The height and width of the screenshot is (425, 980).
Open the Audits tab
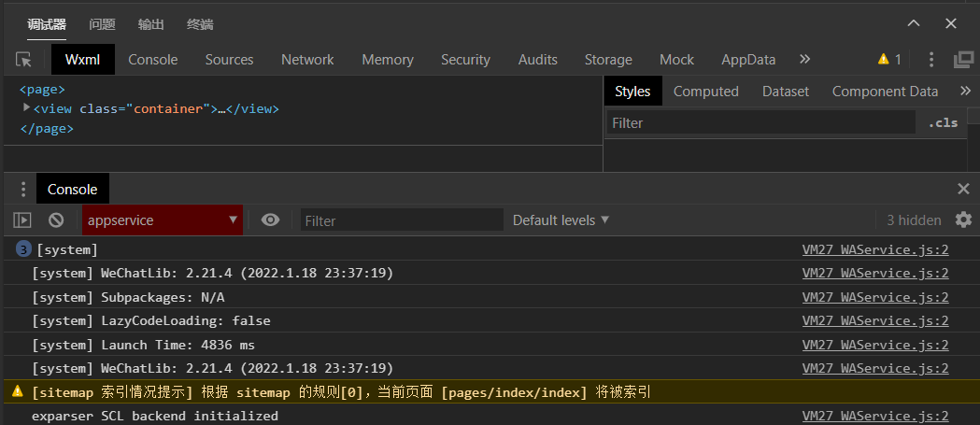coord(537,60)
